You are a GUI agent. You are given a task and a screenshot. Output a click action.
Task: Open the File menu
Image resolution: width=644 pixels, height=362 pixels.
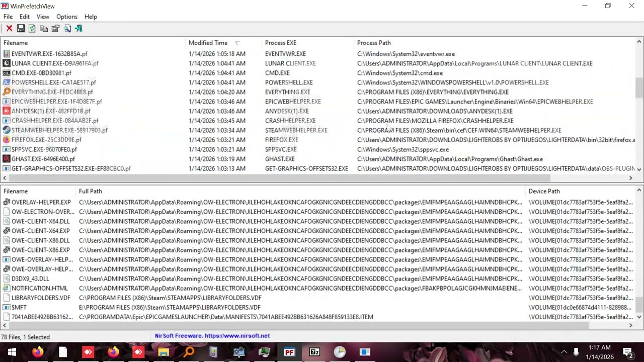tap(8, 17)
